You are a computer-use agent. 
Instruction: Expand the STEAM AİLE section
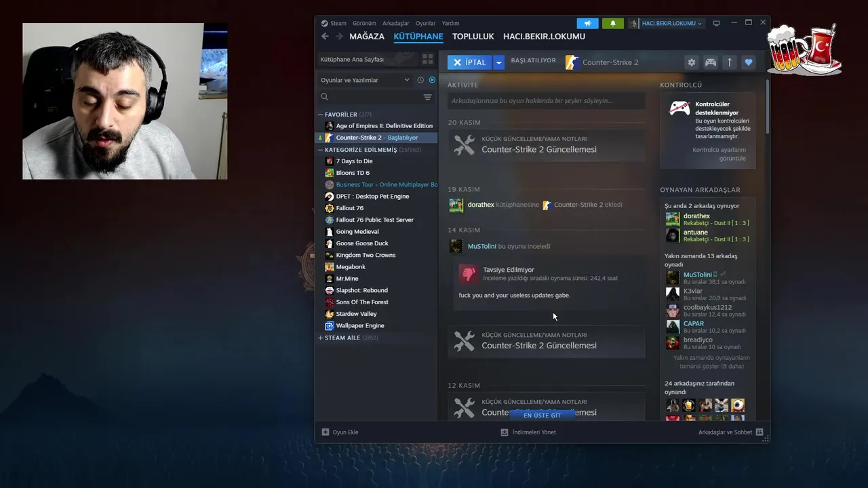[321, 338]
